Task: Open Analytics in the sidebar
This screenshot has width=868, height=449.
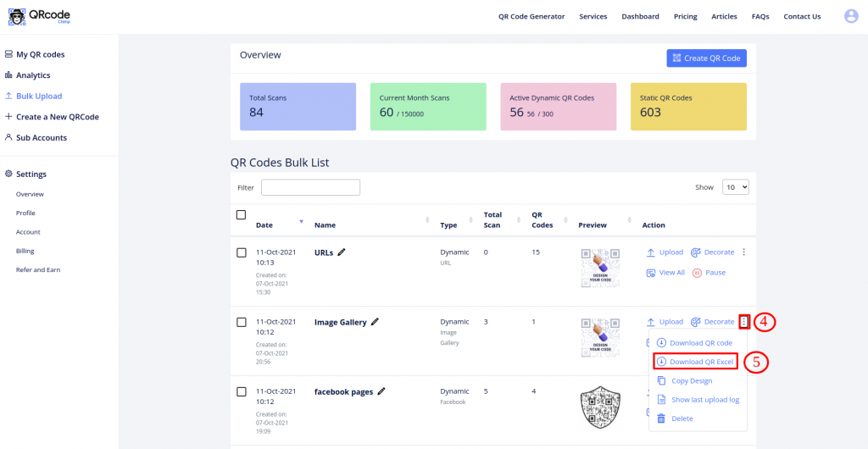Action: click(x=32, y=75)
